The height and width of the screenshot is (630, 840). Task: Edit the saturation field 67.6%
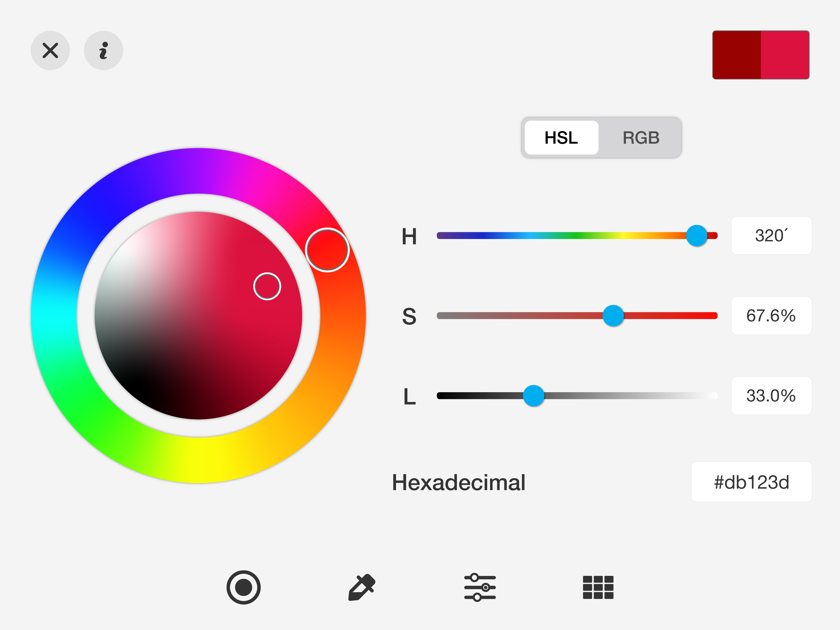[x=771, y=315]
